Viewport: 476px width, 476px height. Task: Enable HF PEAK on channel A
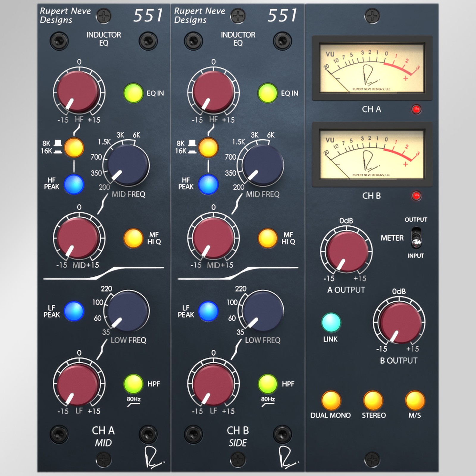(x=74, y=184)
